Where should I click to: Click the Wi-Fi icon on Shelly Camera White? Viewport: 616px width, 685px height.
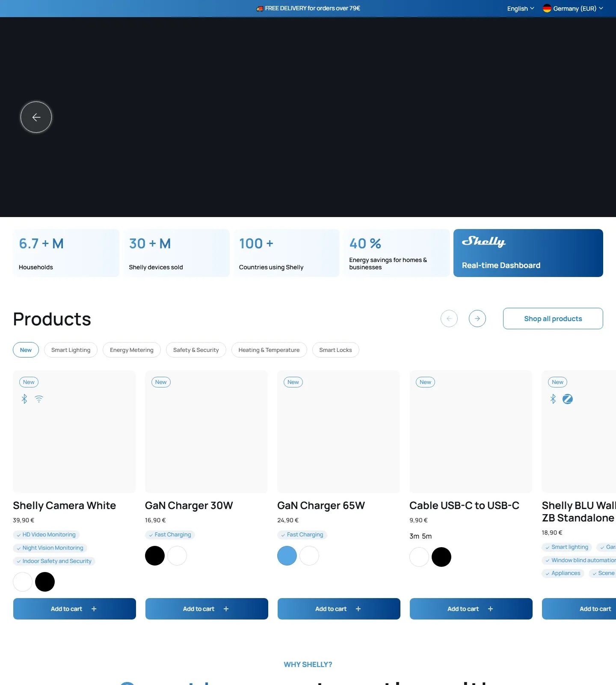pyautogui.click(x=39, y=399)
